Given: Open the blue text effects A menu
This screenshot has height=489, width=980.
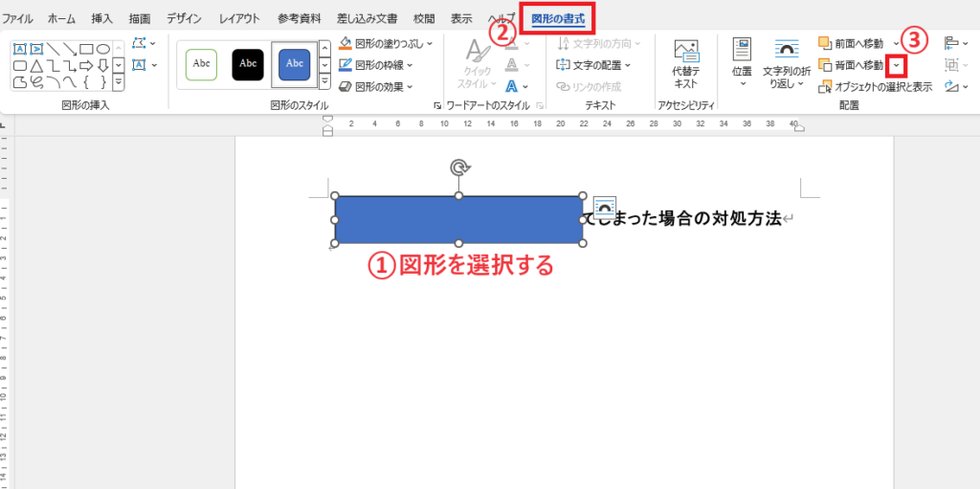Looking at the screenshot, I should (x=516, y=86).
